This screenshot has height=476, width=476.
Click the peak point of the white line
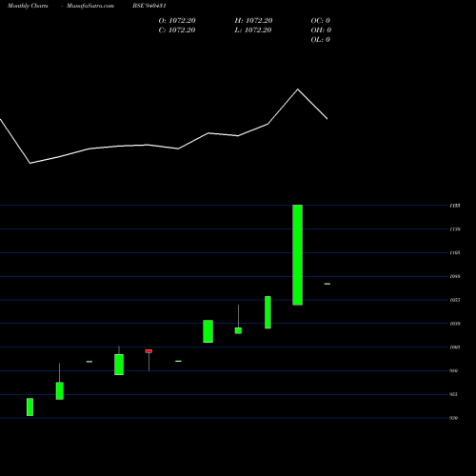pyautogui.click(x=298, y=89)
